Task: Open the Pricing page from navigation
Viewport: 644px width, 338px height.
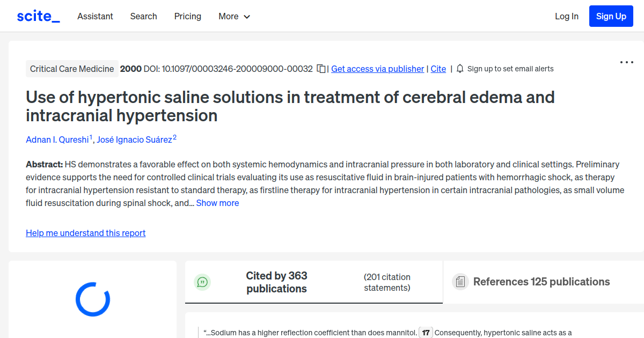Action: (x=187, y=16)
